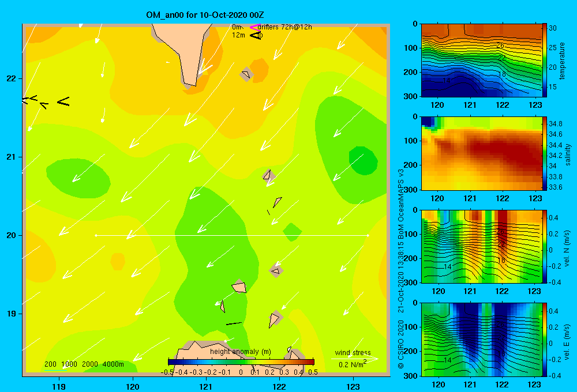Viewport: 577px width, 392px height.
Task: Open the eastward velocity section panel
Action: pos(481,340)
